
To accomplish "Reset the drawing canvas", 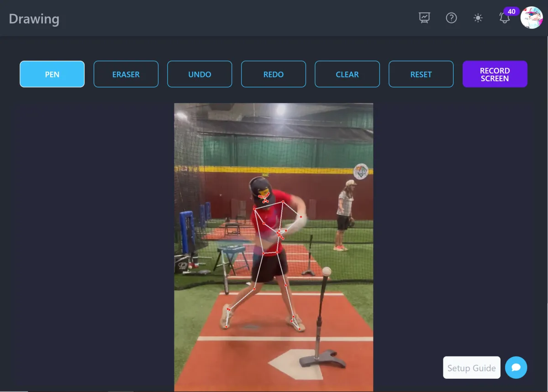I will click(x=421, y=74).
